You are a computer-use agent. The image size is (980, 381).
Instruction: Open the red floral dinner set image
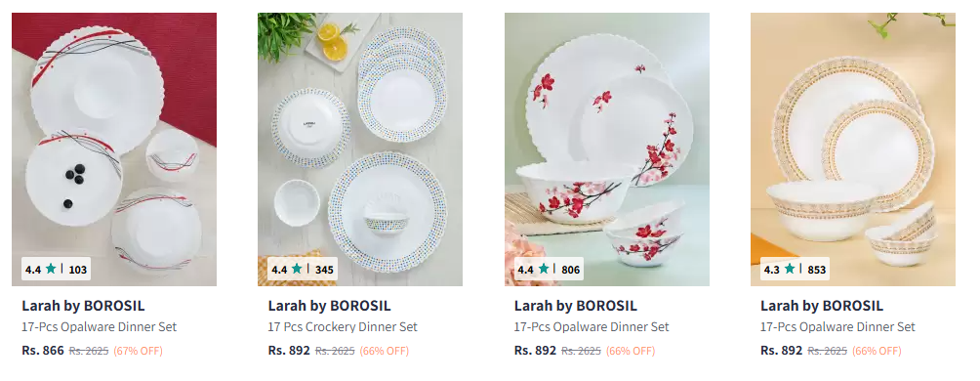[x=607, y=149]
